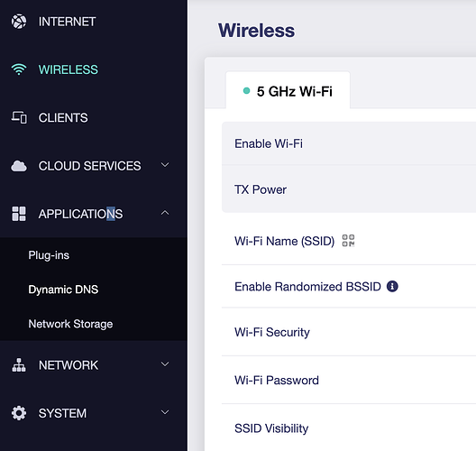The width and height of the screenshot is (476, 451).
Task: Click the Wi-Fi Security label
Action: click(x=272, y=332)
